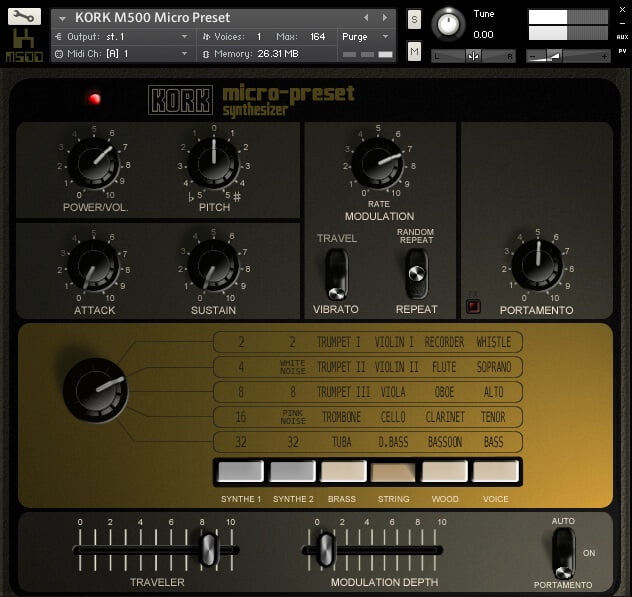
Task: Click the large preset selector knob
Action: (96, 389)
